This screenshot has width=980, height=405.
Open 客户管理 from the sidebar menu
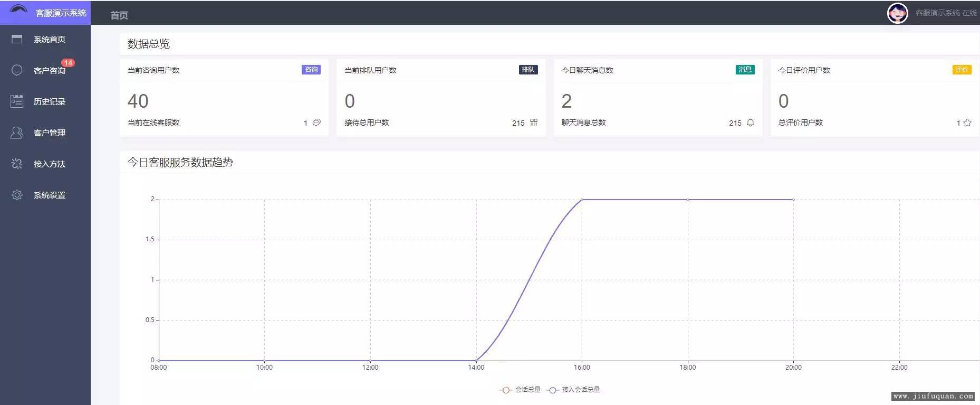(x=50, y=133)
